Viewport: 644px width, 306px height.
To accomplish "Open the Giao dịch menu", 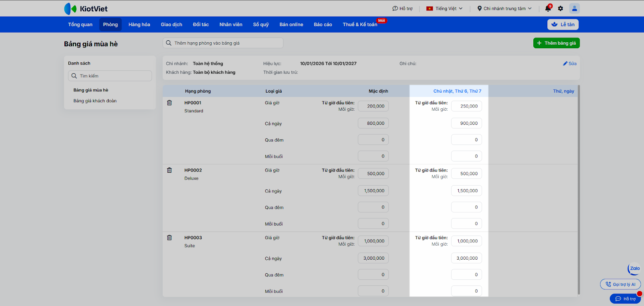I will [x=171, y=25].
